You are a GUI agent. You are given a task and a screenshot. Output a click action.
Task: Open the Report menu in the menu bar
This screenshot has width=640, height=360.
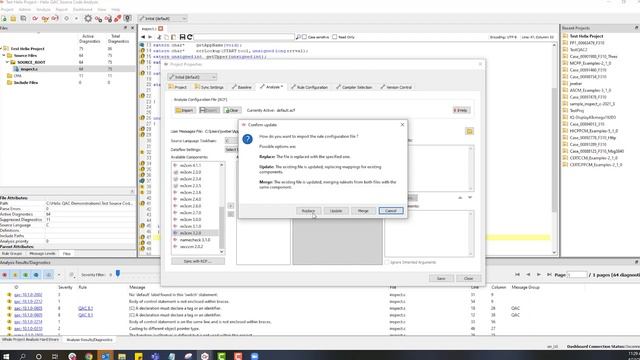(x=62, y=9)
